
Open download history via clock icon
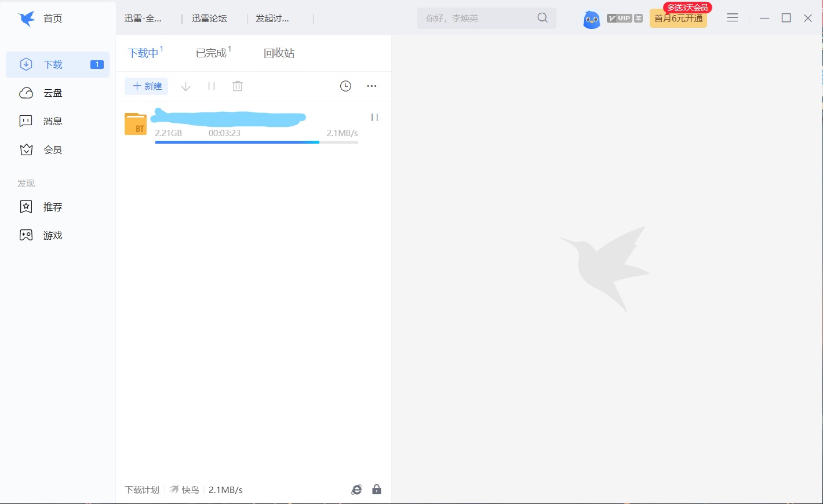pyautogui.click(x=345, y=86)
